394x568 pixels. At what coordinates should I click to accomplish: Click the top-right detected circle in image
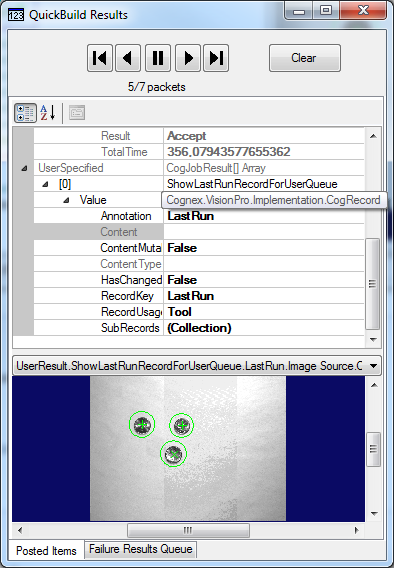pos(181,426)
